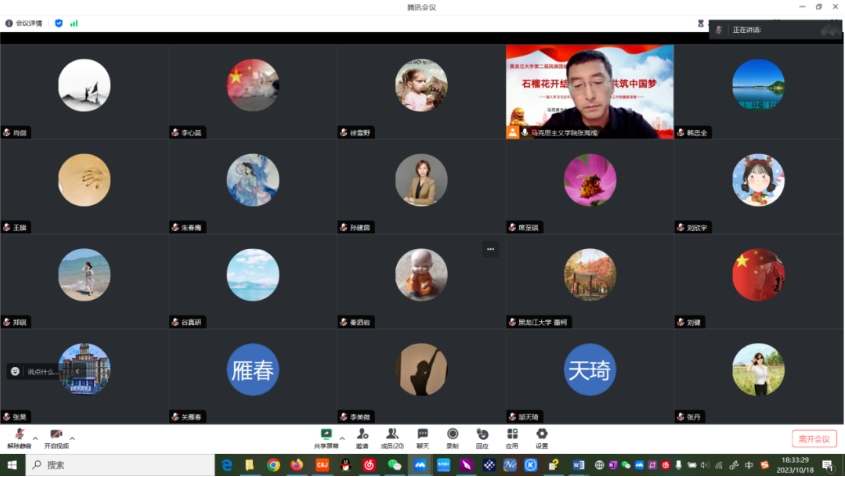Open meeting settings (设置)
This screenshot has width=845, height=477.
[x=541, y=438]
